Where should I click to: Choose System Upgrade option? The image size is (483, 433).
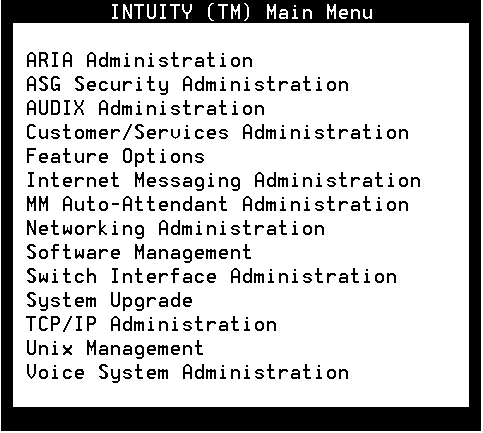[109, 301]
